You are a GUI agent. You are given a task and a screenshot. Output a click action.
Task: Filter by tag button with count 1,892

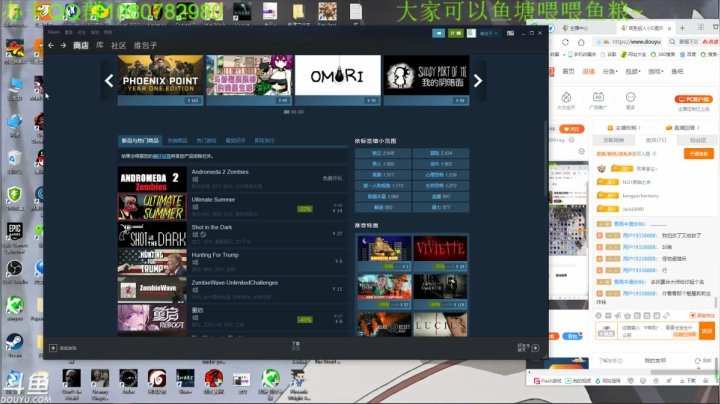click(x=383, y=164)
